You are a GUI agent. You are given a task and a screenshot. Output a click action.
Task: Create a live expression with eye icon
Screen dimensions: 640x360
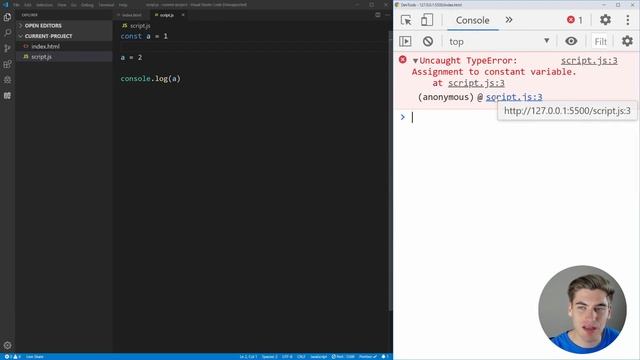pos(571,41)
